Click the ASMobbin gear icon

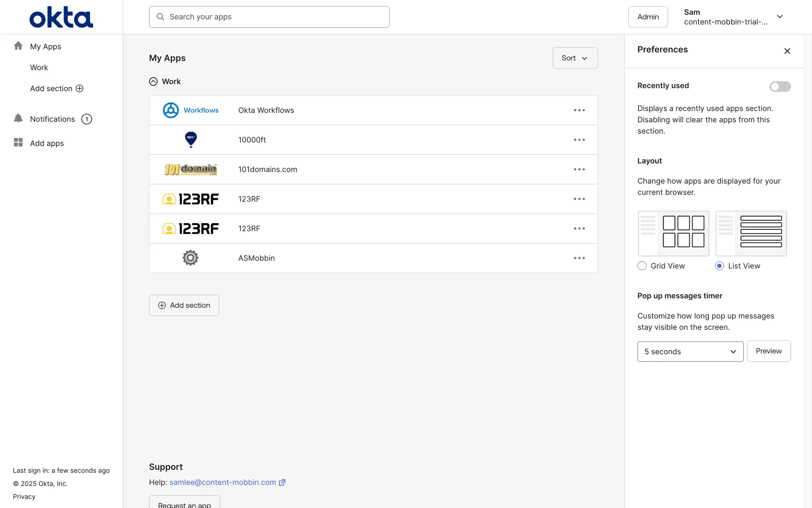(x=190, y=258)
